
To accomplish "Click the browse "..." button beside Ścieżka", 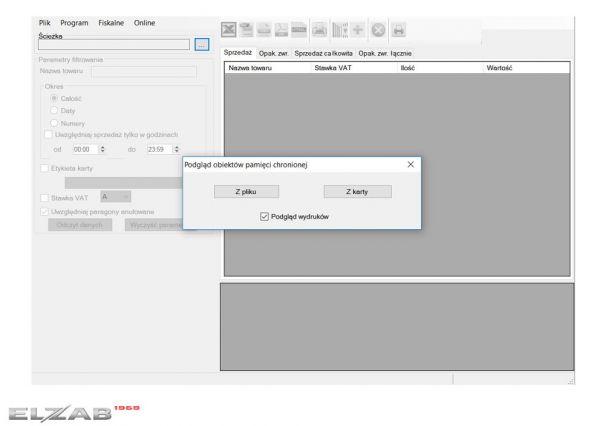I will 201,44.
